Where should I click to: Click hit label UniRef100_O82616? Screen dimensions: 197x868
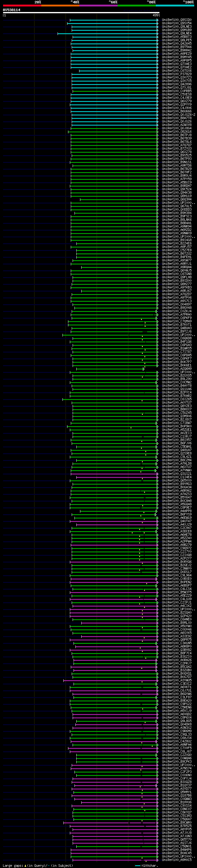point(177,132)
